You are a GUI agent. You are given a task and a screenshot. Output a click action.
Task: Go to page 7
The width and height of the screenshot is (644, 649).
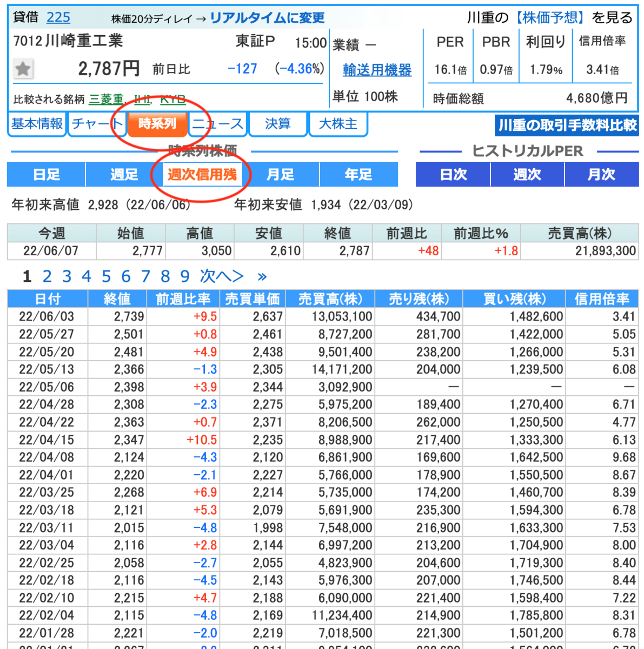tap(146, 277)
